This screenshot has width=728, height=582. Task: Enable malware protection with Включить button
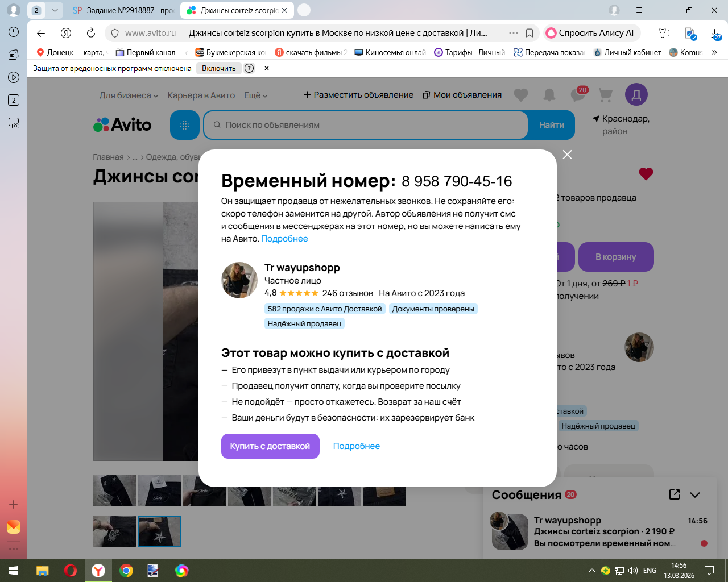pos(219,68)
